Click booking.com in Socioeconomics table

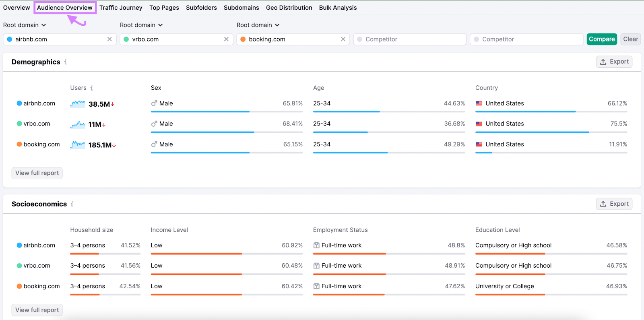[41, 286]
